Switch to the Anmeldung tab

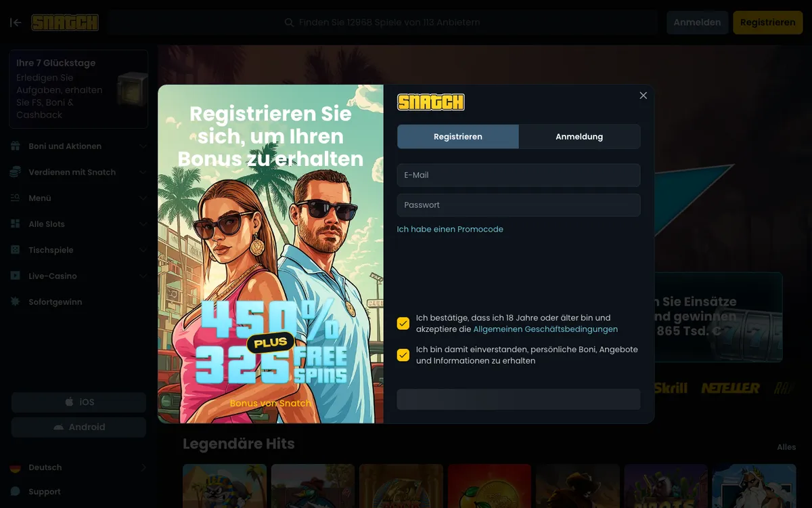coord(579,136)
